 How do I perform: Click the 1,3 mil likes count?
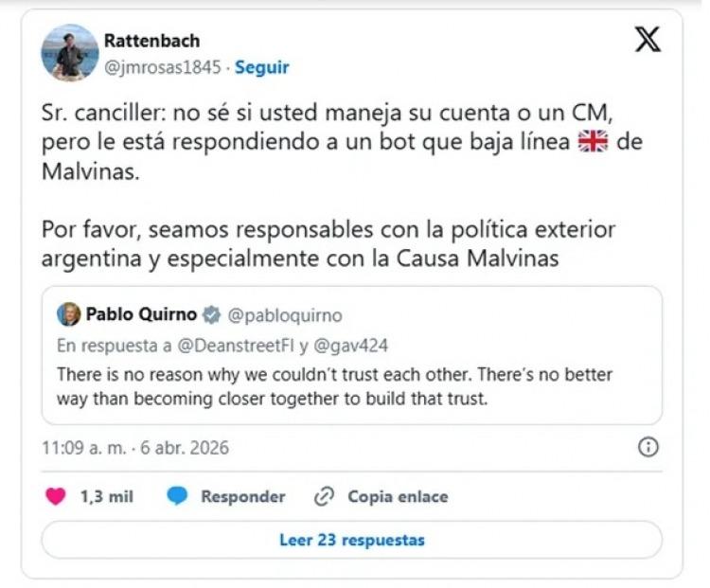(x=107, y=496)
